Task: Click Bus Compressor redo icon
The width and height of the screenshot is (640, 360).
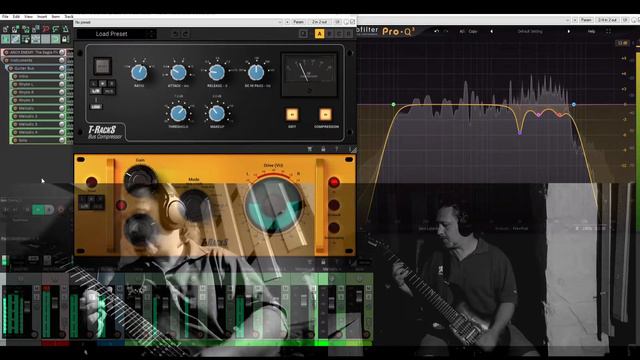Action: pos(185,34)
